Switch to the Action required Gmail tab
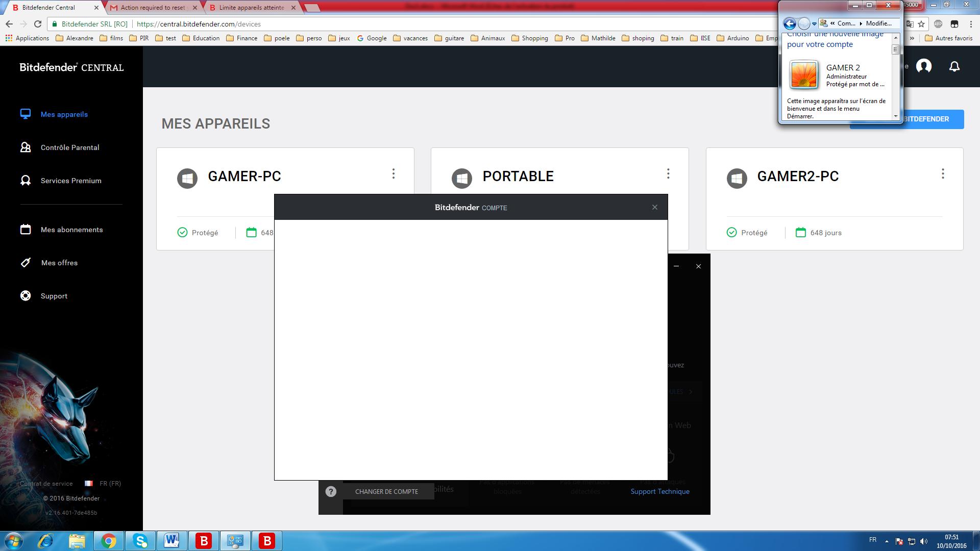Viewport: 980px width, 551px height. click(x=154, y=8)
